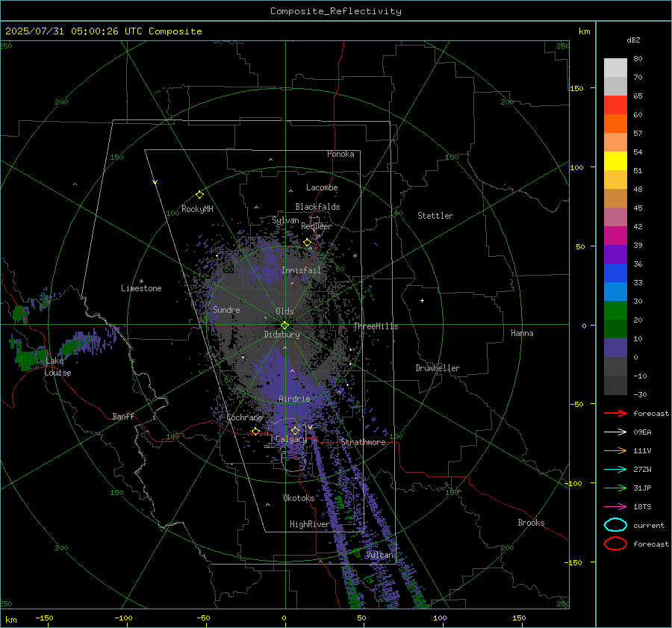Screen dimensions: 672x628
Task: Click the Banff label
Action: click(123, 416)
